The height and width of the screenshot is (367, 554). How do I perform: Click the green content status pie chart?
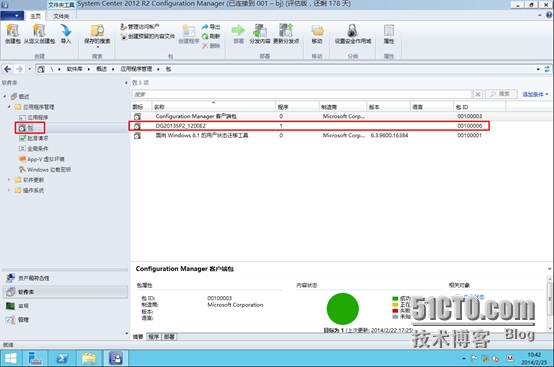(x=342, y=309)
